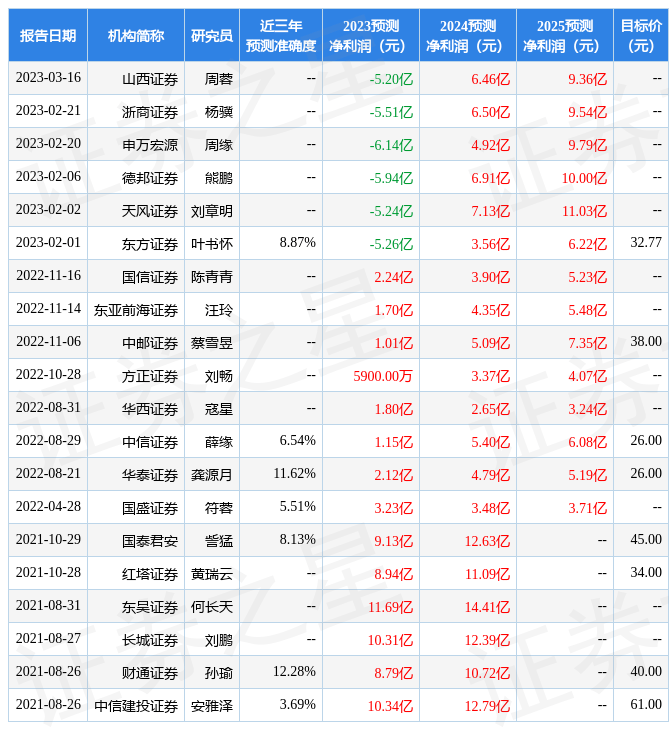Click the 目标价 column header
669x730 pixels.
coord(641,35)
